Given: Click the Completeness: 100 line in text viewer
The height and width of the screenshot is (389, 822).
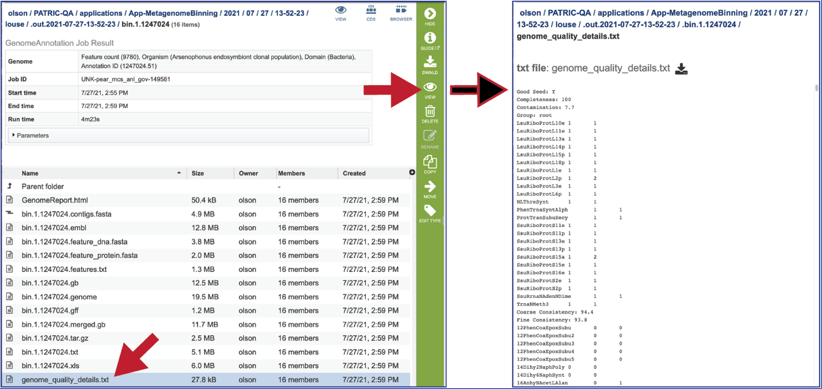Looking at the screenshot, I should pyautogui.click(x=544, y=99).
